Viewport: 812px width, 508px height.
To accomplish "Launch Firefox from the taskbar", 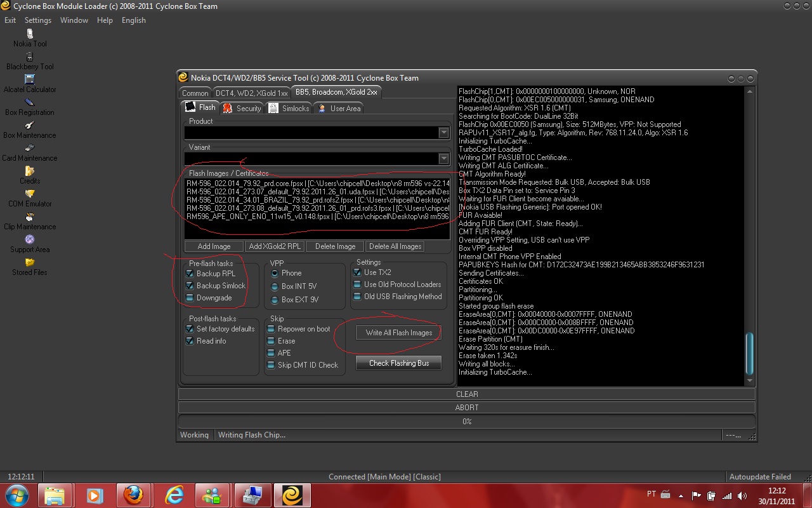I will pos(133,495).
